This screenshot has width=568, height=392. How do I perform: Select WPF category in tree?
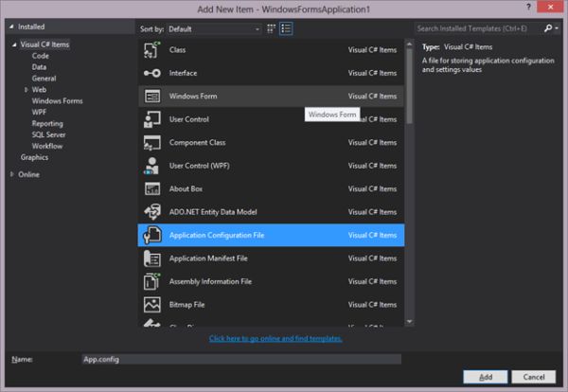[39, 112]
